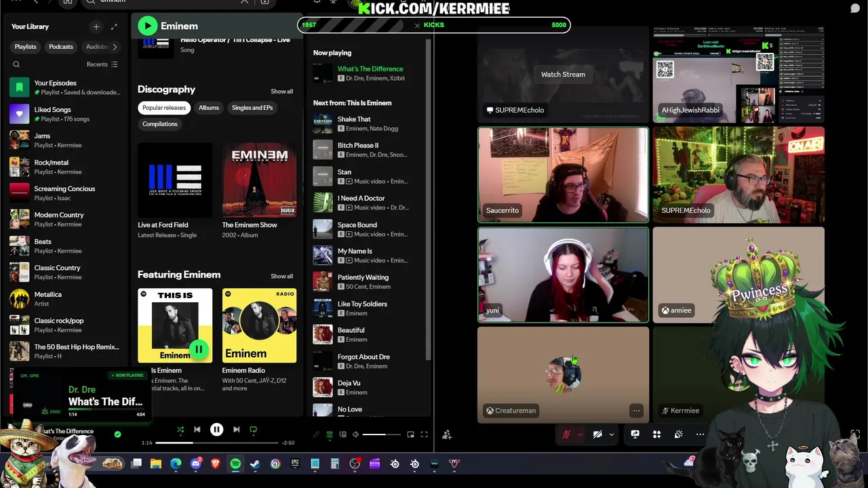Select the Albums filter
868x488 pixels.
point(209,108)
